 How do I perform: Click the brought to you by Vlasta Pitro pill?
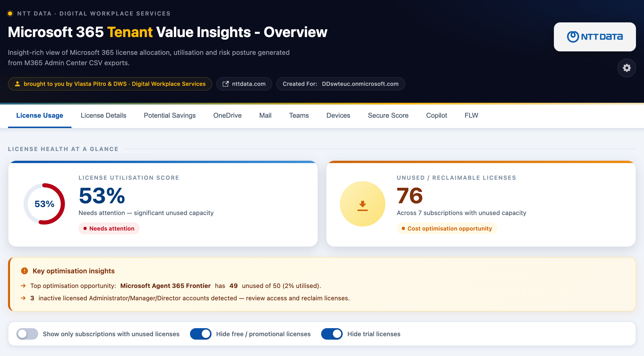[110, 84]
